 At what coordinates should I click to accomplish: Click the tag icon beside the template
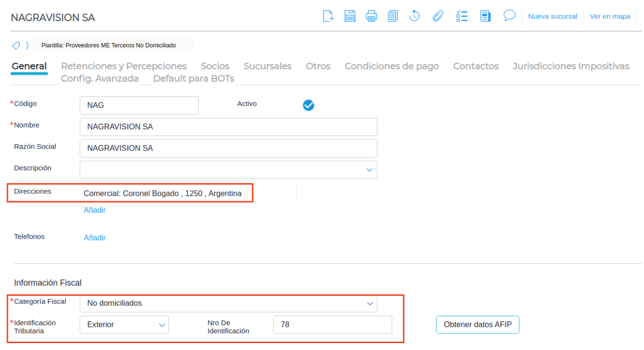point(16,45)
